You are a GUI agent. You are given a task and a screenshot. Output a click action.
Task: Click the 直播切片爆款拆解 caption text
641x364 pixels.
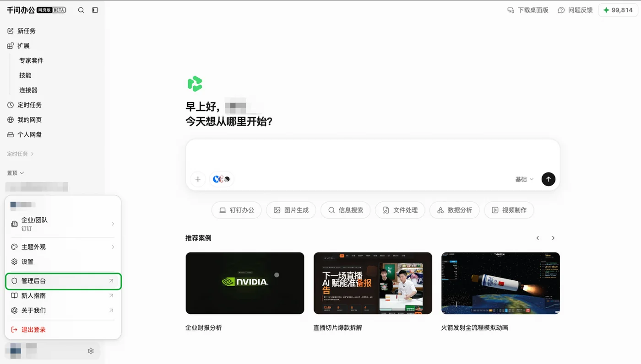(x=338, y=328)
